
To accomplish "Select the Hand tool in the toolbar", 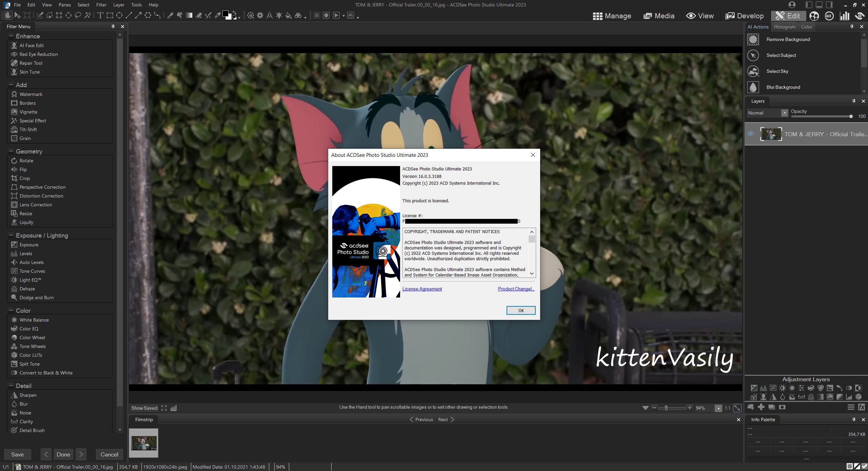I will tap(8, 15).
